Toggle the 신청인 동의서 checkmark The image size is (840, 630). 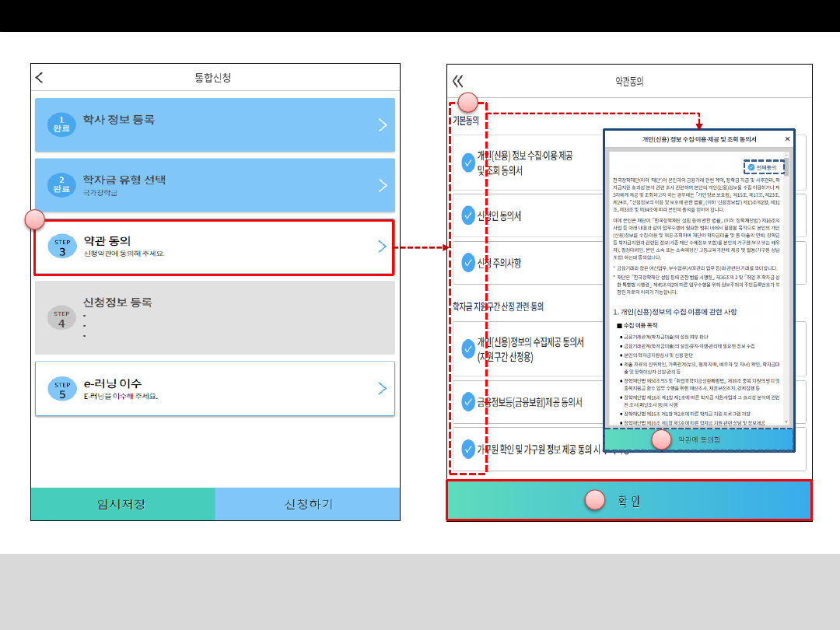point(468,215)
